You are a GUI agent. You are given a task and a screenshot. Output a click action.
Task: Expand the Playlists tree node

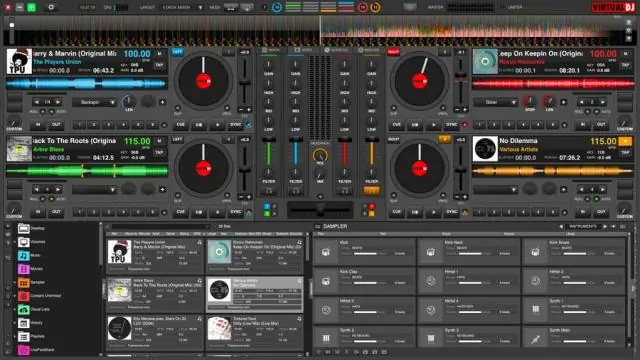coord(15,336)
